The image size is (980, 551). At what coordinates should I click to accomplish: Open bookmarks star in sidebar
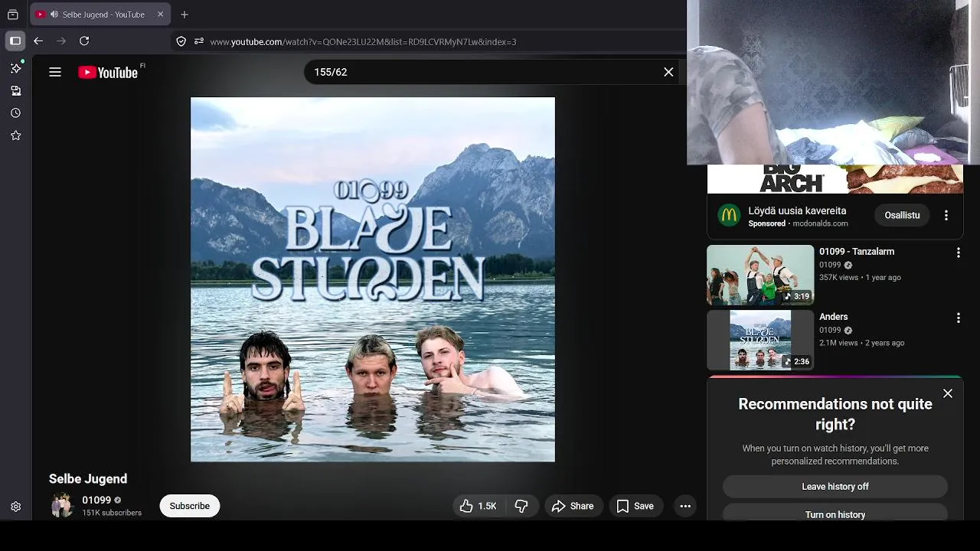(15, 135)
